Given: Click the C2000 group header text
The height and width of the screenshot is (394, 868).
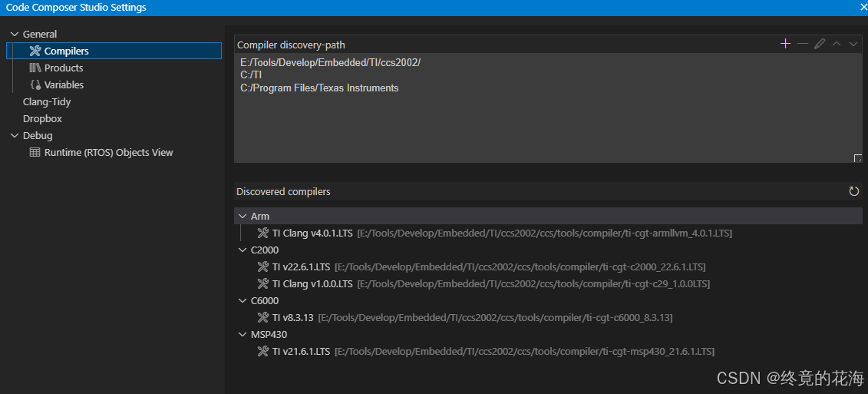Looking at the screenshot, I should click(265, 250).
